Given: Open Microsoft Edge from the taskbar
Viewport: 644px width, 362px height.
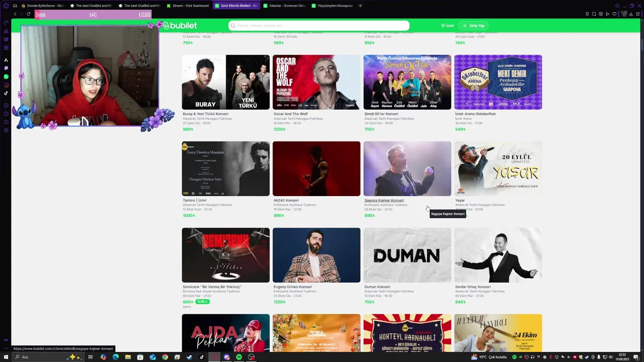Looking at the screenshot, I should coord(115,357).
